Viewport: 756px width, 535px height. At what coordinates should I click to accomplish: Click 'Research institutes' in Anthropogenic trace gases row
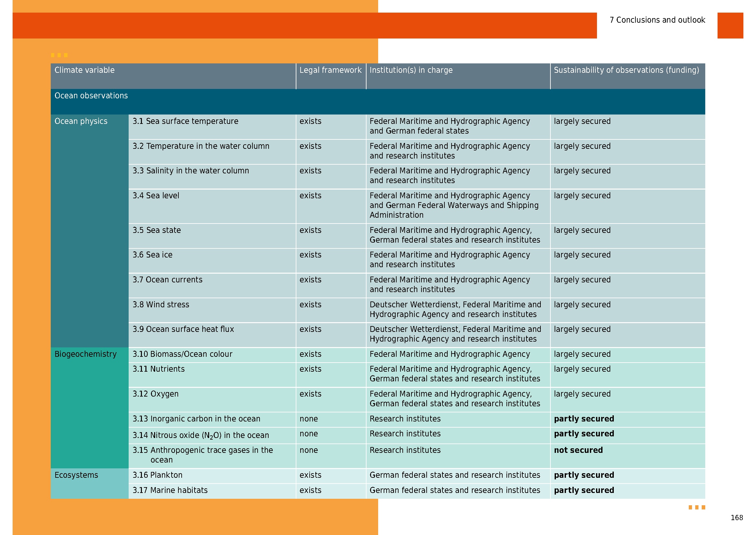click(x=405, y=450)
